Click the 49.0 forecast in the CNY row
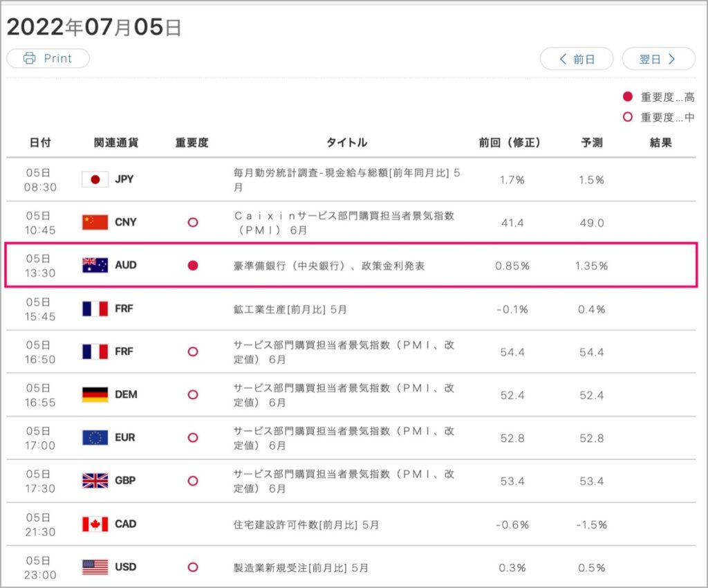 point(592,223)
